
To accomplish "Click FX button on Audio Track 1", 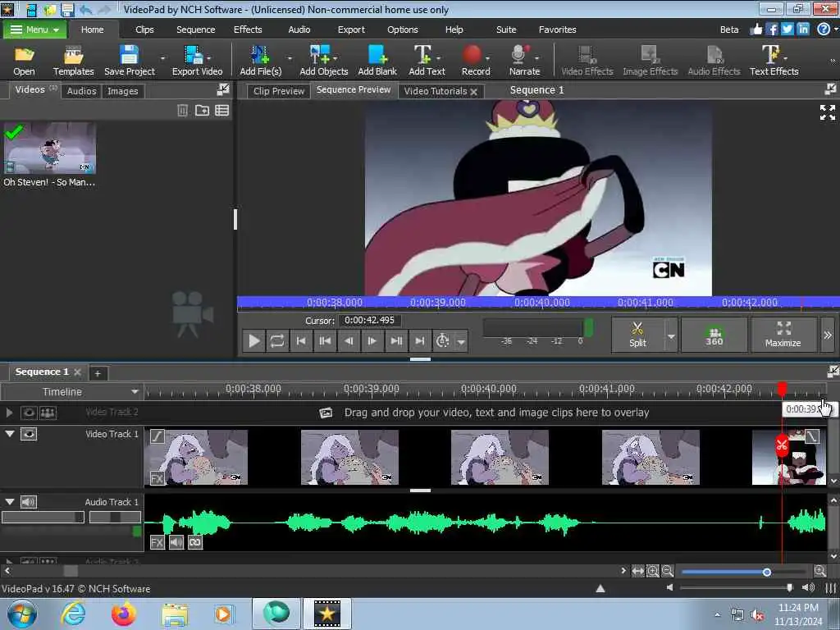I will [157, 542].
